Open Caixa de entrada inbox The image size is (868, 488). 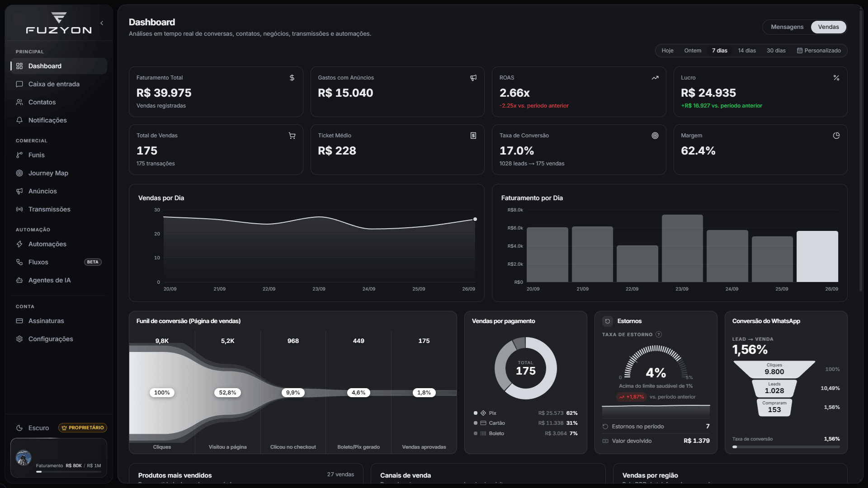59,84
